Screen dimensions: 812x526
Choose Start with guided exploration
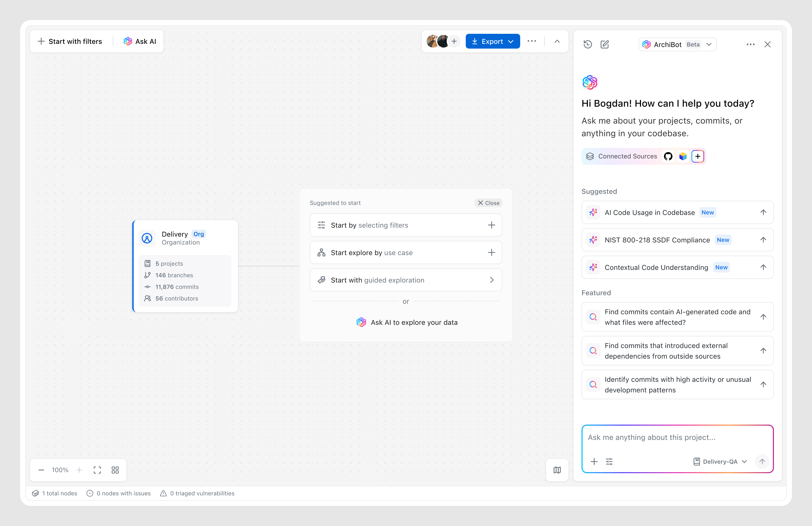[405, 280]
